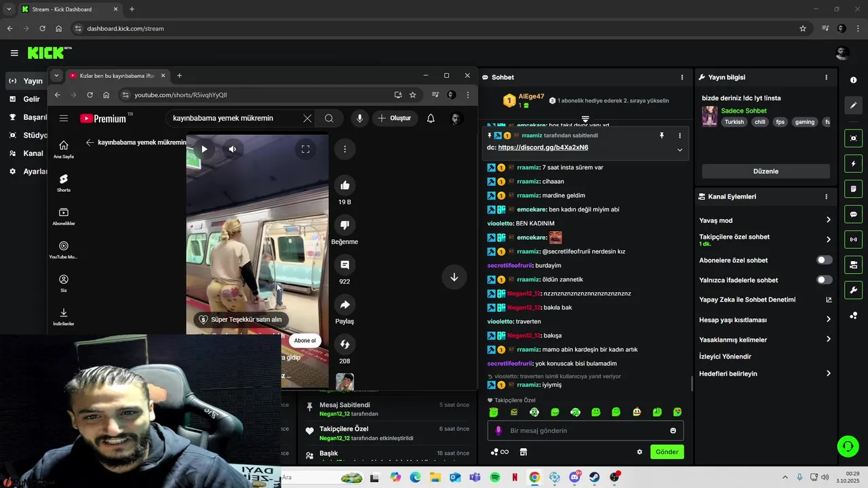The width and height of the screenshot is (868, 488).
Task: Unpin the pinned chat message
Action: pos(662,136)
